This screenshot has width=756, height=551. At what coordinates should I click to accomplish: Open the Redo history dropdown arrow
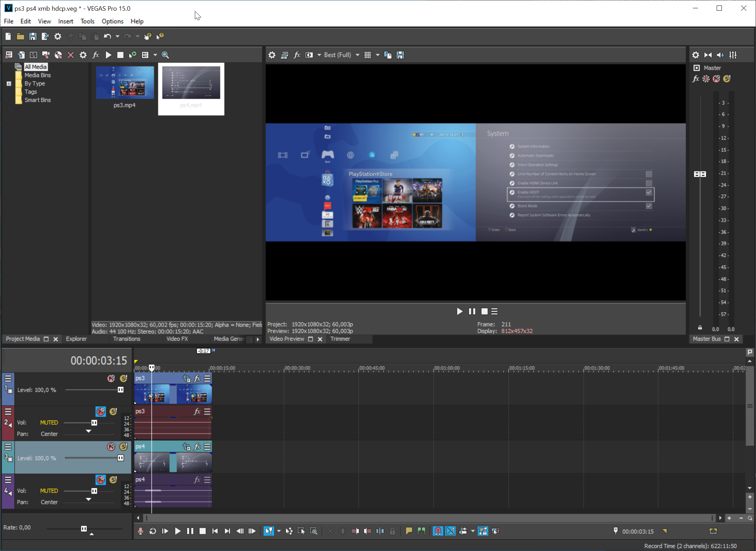[137, 36]
